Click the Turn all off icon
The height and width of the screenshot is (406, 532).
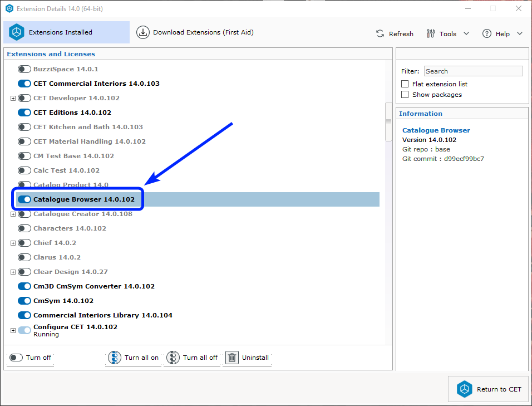pyautogui.click(x=173, y=358)
